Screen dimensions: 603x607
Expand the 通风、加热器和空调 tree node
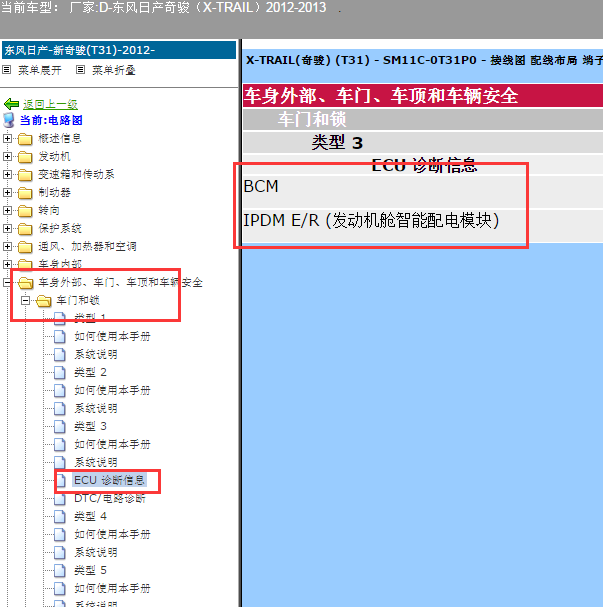coord(7,246)
